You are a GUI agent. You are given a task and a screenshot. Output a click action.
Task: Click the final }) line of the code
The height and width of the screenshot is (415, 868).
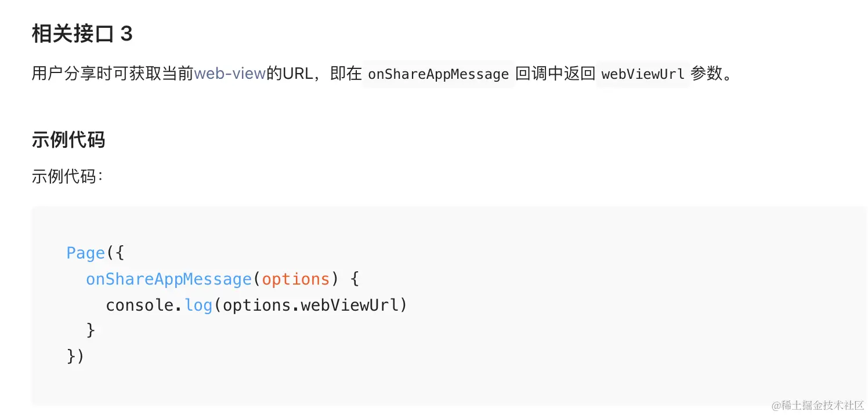point(75,356)
